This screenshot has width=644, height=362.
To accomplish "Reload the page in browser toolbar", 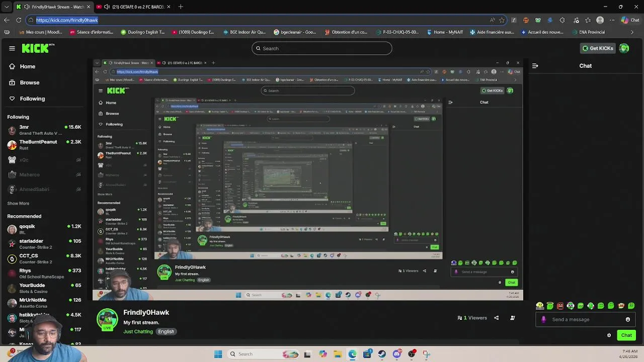I will tap(19, 20).
